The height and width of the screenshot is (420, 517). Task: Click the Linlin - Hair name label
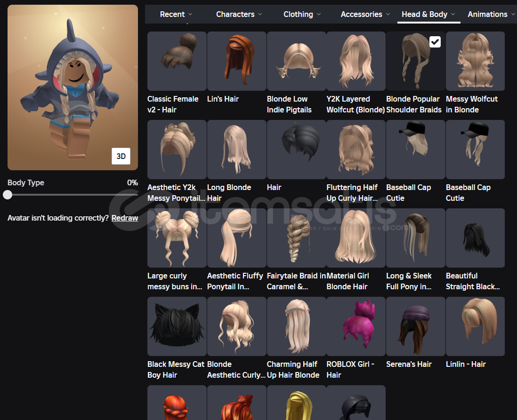466,364
